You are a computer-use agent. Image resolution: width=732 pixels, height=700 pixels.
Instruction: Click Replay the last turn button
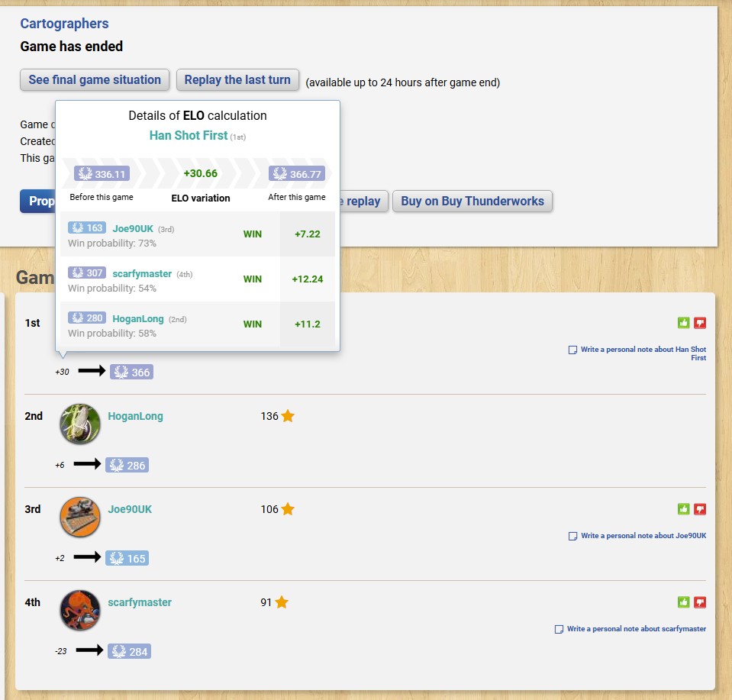pyautogui.click(x=237, y=80)
